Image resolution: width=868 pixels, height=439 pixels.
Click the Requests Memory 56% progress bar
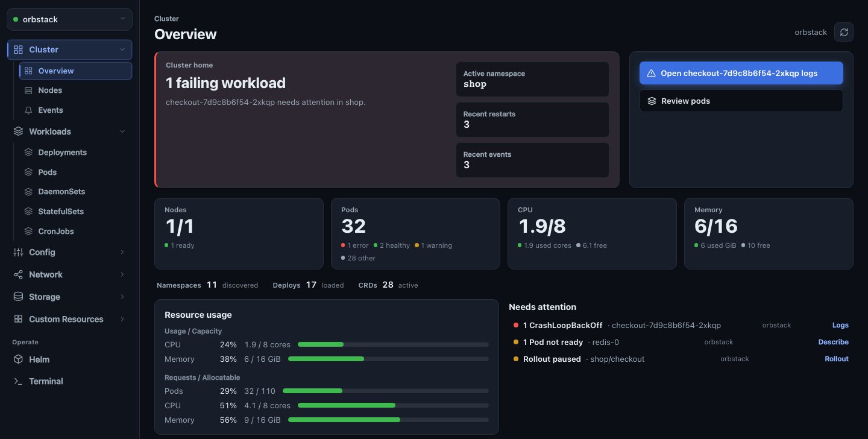click(x=388, y=420)
